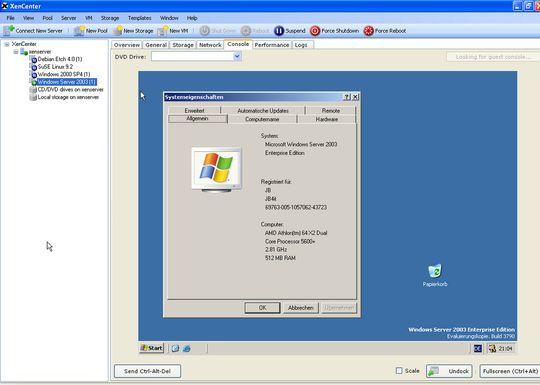Click the Force Shutdown toolbar icon
The image size is (540, 385).
click(315, 31)
